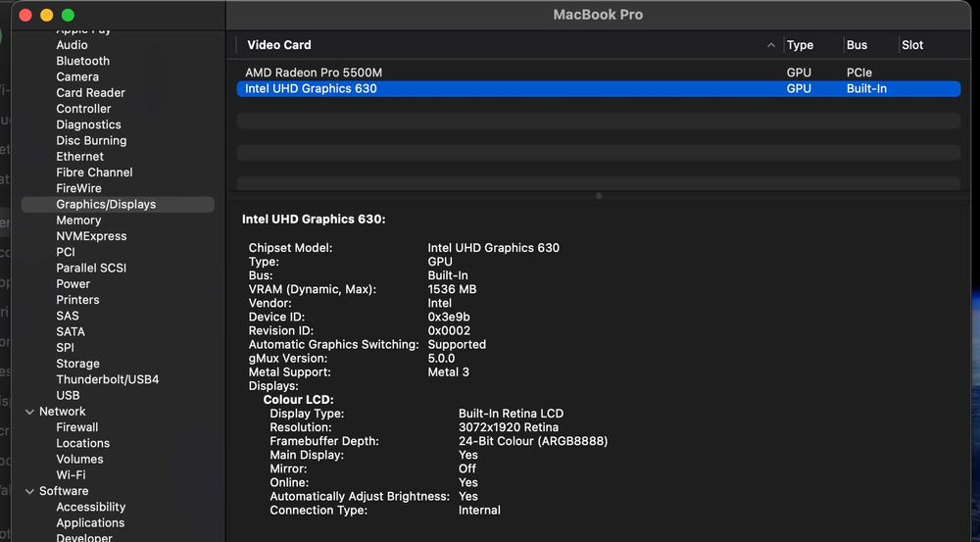Select Printers in the sidebar
980x542 pixels.
[x=77, y=300]
